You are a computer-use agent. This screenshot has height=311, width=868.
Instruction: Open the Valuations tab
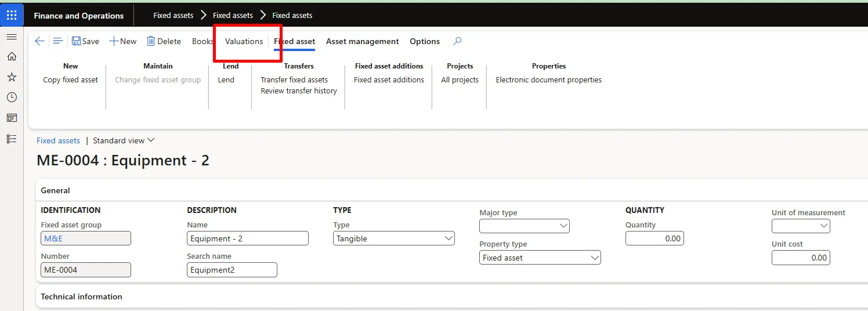click(244, 41)
